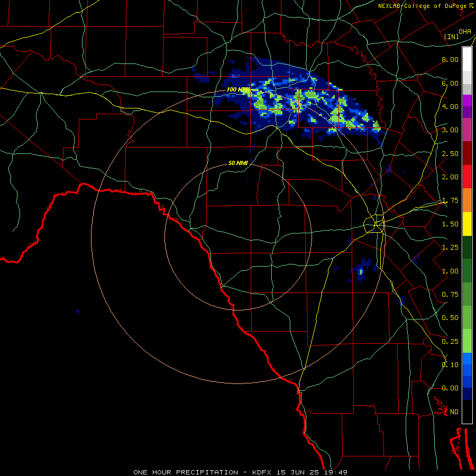
Task: Select the orange legend swatch
Action: point(467,200)
